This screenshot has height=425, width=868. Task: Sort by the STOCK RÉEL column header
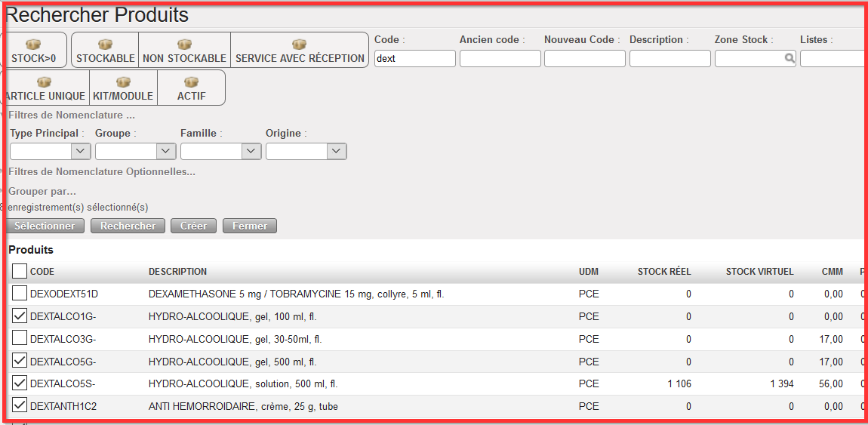pyautogui.click(x=664, y=272)
